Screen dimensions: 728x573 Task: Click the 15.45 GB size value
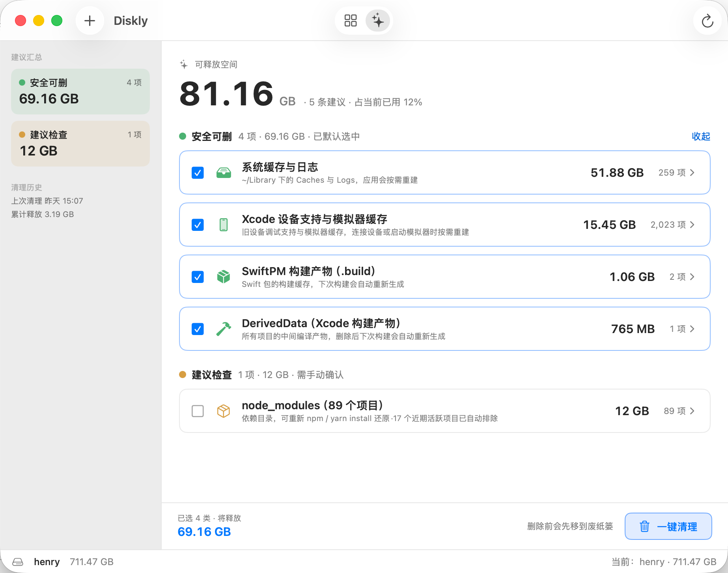[609, 225]
